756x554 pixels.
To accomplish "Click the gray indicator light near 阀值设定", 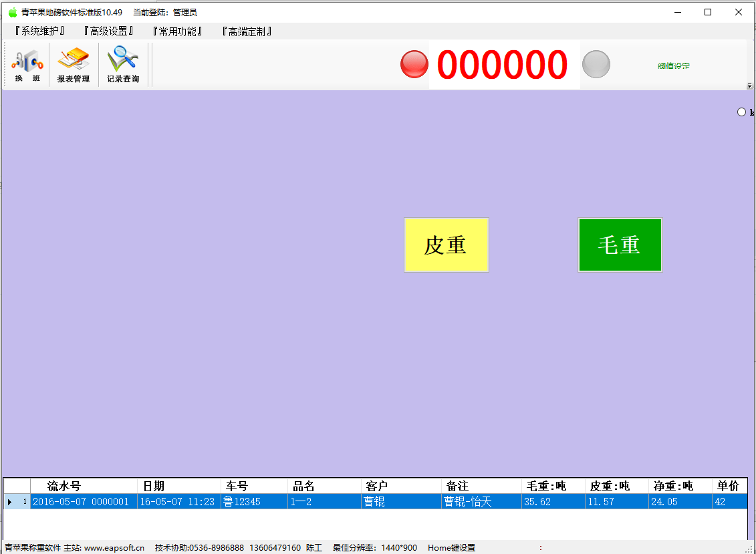I will pos(596,63).
